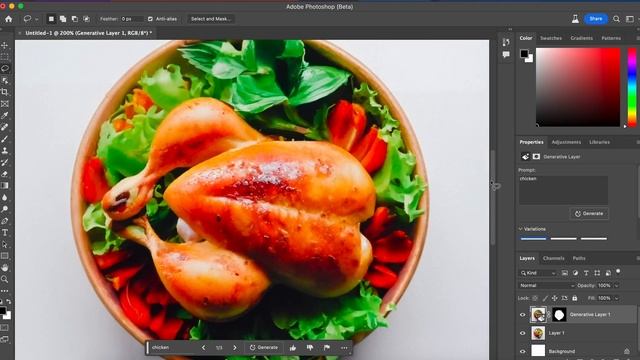This screenshot has height=360, width=640.
Task: Open the Lasso tool preset dropdown
Action: (37, 19)
